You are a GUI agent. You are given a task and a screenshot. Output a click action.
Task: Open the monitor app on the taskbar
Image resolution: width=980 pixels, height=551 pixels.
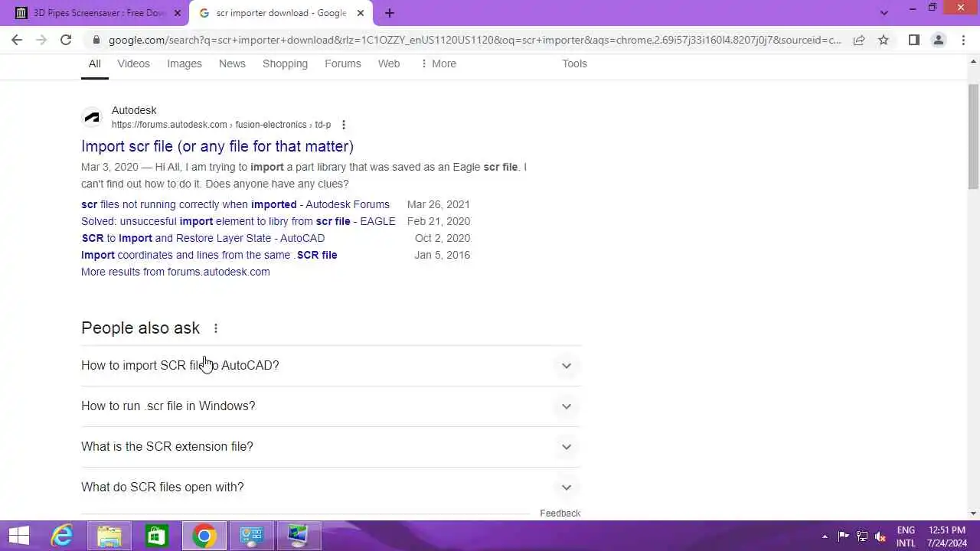pos(299,536)
